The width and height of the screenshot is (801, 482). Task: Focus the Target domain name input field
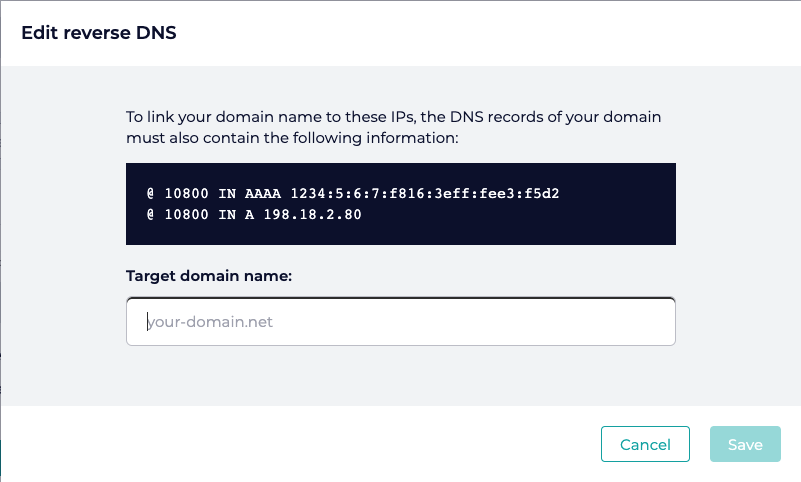[x=400, y=322]
